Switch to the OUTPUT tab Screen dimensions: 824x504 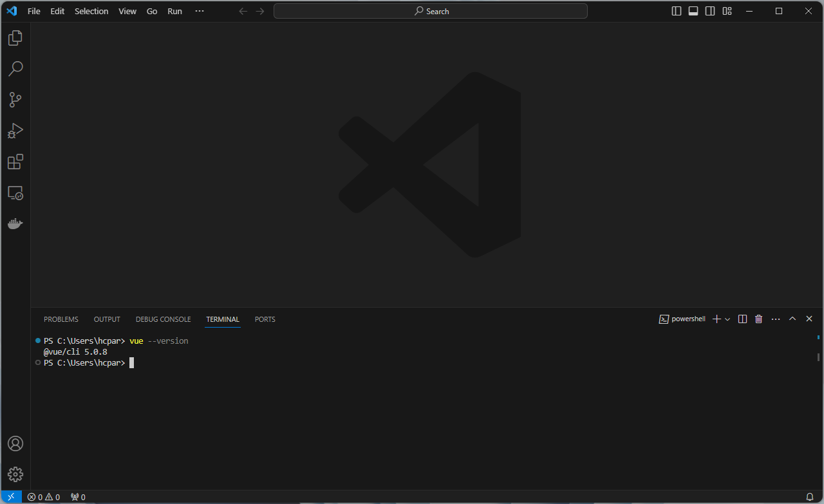107,319
